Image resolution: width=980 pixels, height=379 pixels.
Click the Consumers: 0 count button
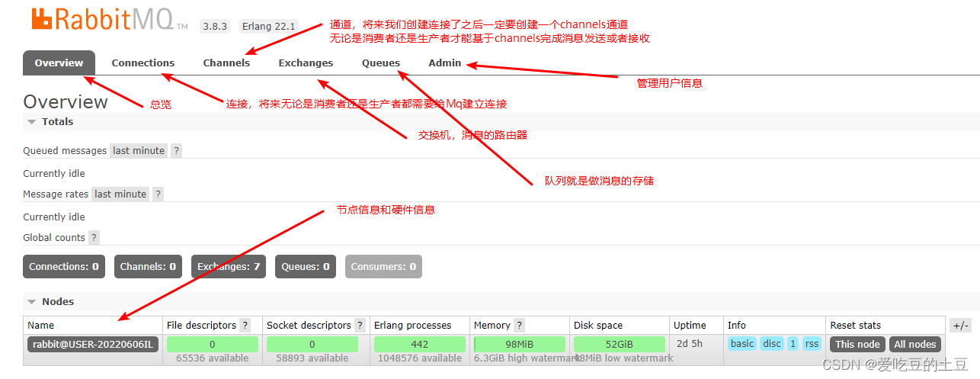coord(383,266)
